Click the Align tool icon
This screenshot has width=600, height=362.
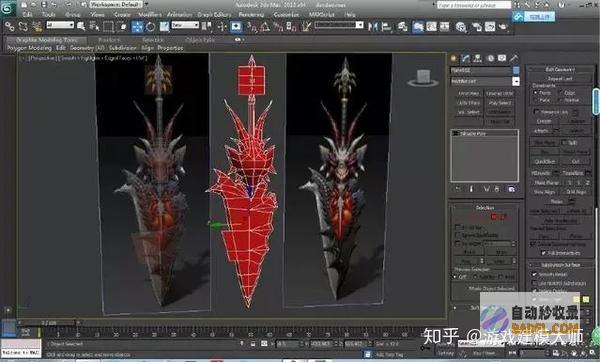tap(386, 26)
